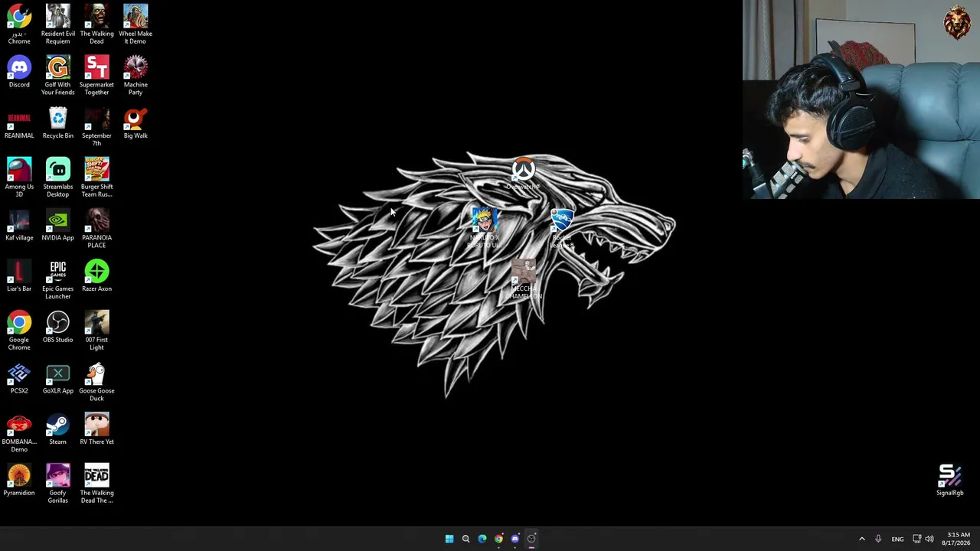Open Microsoft Edge from the taskbar
The image size is (980, 551).
[x=482, y=539]
